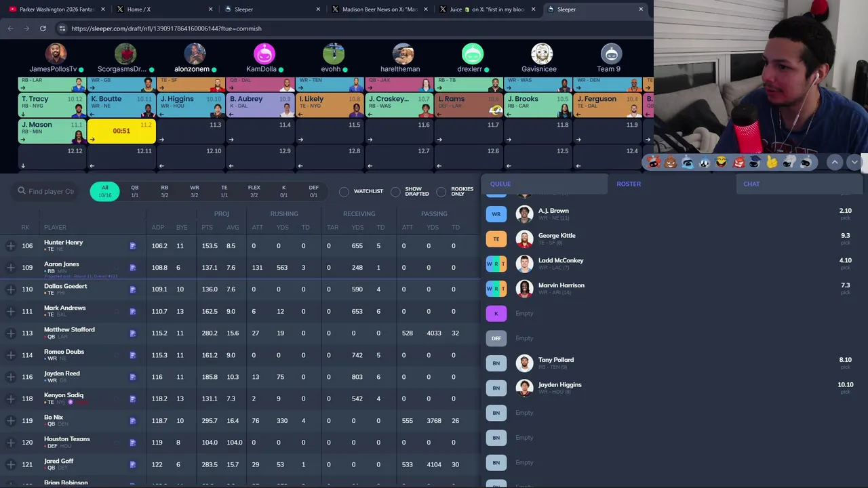The width and height of the screenshot is (868, 488).
Task: Send the poop emoji reaction
Action: pos(670,162)
